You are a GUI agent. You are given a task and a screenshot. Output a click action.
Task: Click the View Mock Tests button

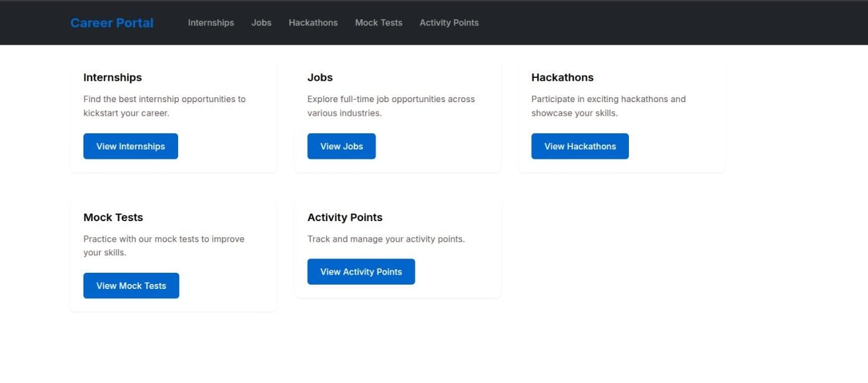click(131, 286)
